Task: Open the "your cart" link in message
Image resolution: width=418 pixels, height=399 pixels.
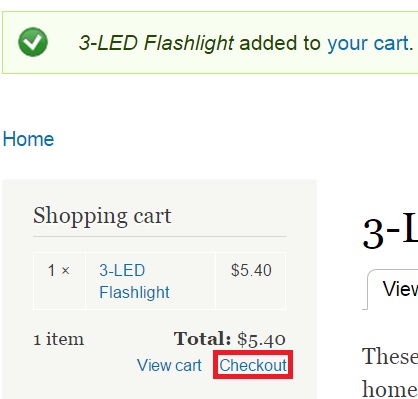Action: click(x=368, y=43)
